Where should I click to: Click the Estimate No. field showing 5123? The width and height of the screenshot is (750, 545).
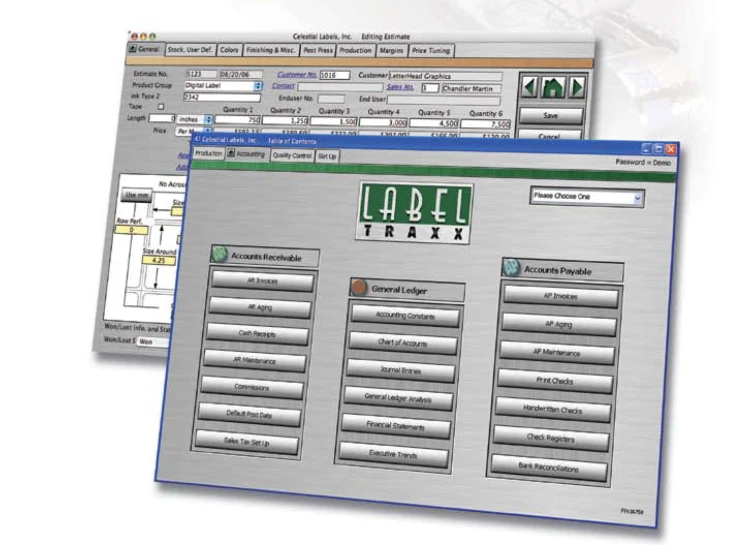[201, 74]
